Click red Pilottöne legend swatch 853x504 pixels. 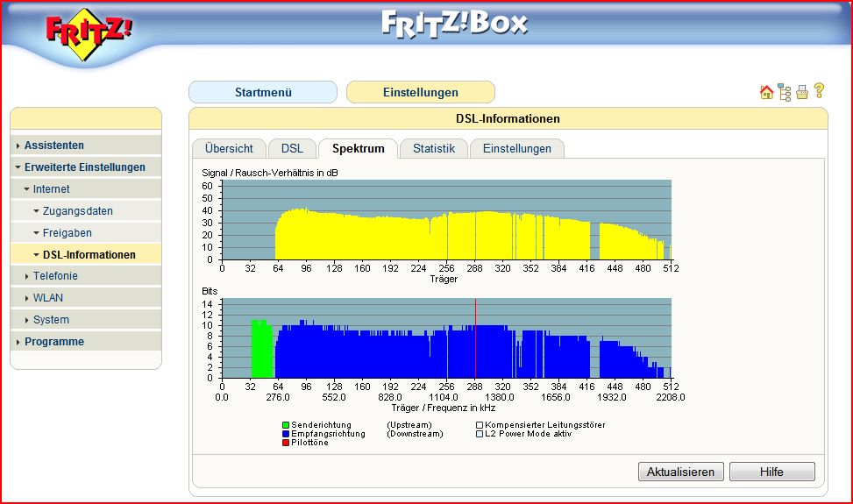coord(286,443)
